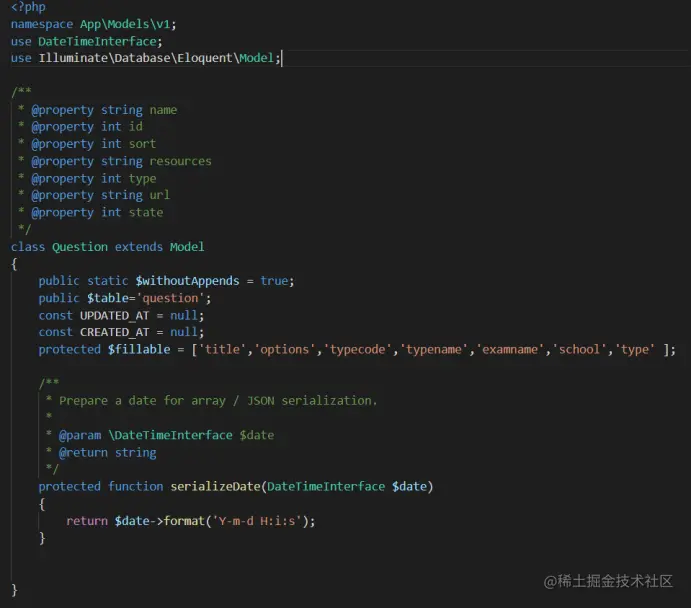Click the 'question' table name string
The height and width of the screenshot is (608, 692).
pos(170,298)
